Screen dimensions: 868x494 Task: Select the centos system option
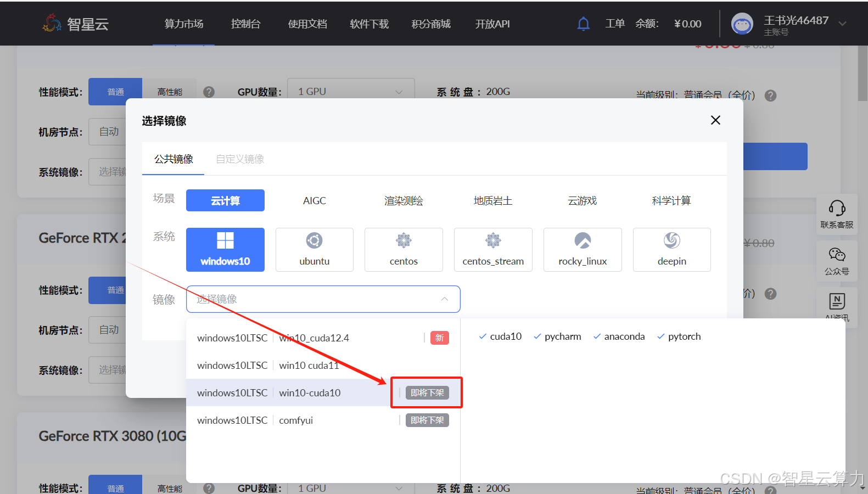pos(404,250)
